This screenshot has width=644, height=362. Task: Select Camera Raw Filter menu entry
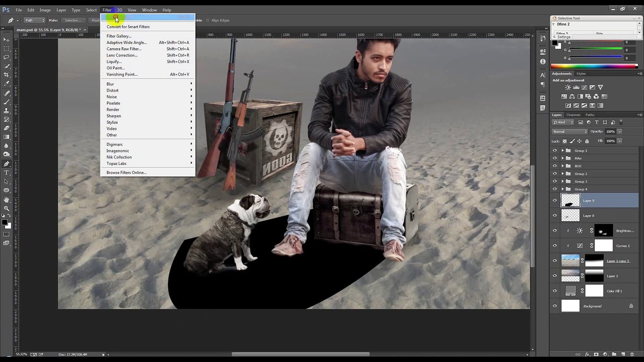148,49
